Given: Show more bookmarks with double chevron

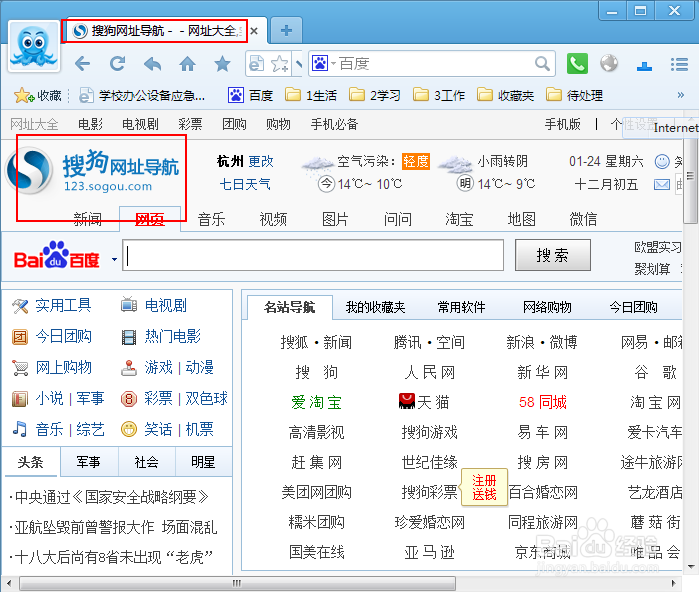Looking at the screenshot, I should (680, 95).
